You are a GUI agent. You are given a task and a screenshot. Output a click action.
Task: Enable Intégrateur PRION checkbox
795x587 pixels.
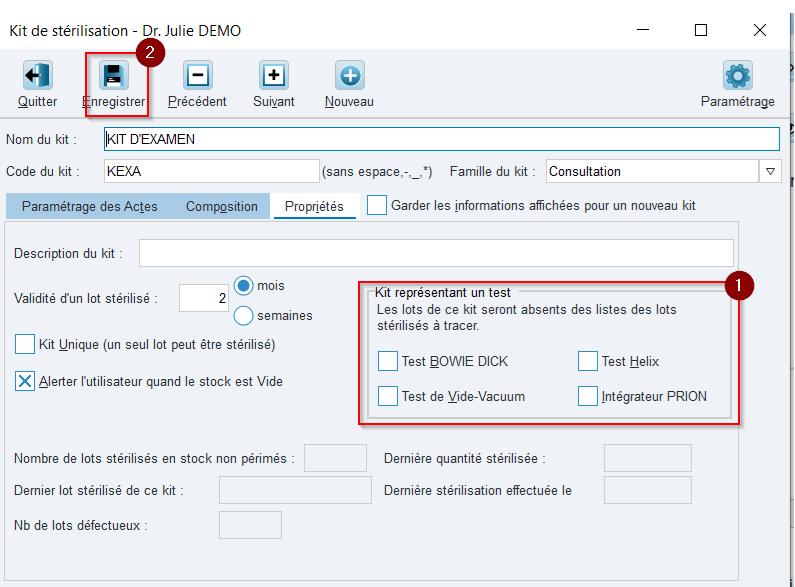pyautogui.click(x=588, y=396)
